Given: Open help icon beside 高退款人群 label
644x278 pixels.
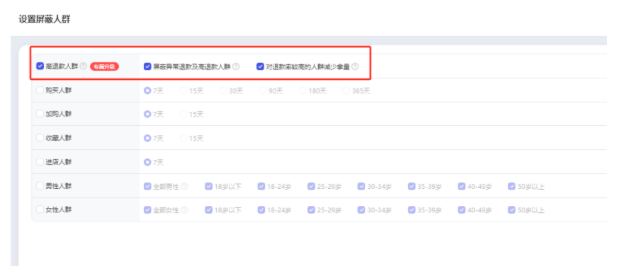Looking at the screenshot, I should pyautogui.click(x=84, y=66).
